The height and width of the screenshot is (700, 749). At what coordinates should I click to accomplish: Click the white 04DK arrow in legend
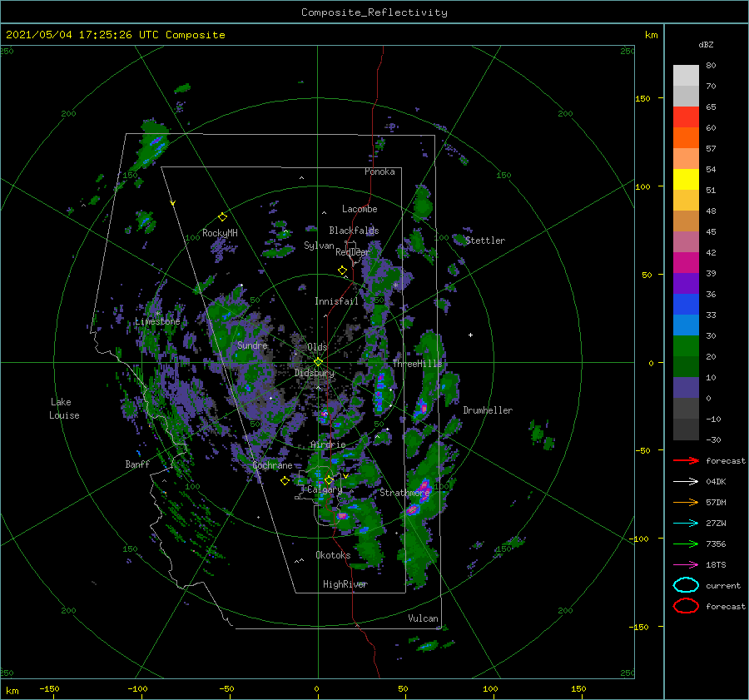point(686,482)
